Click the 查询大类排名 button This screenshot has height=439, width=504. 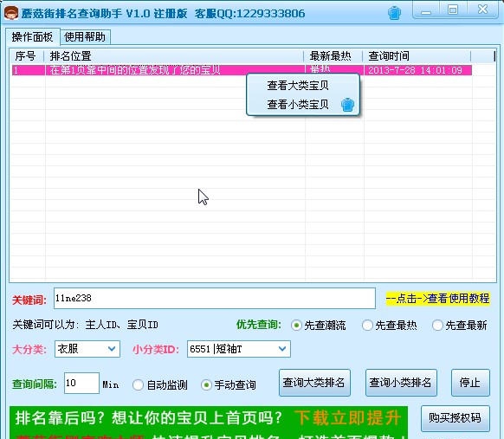click(314, 383)
